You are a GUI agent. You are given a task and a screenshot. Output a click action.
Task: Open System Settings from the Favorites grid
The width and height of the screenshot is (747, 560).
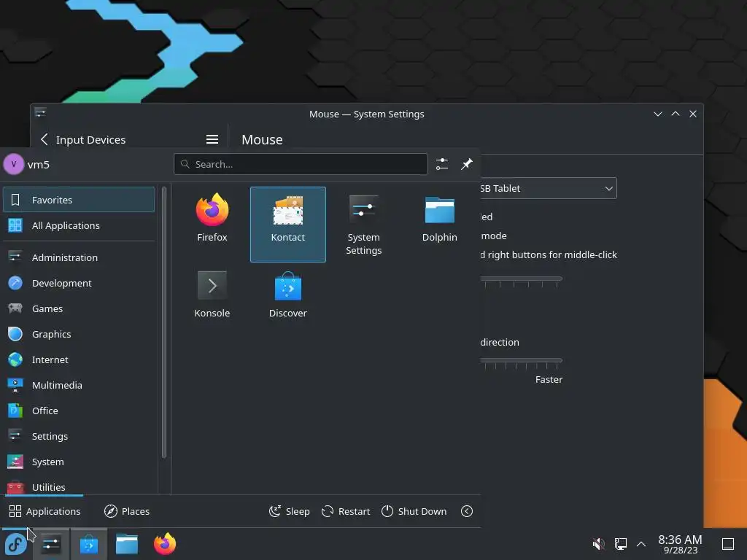coord(363,224)
